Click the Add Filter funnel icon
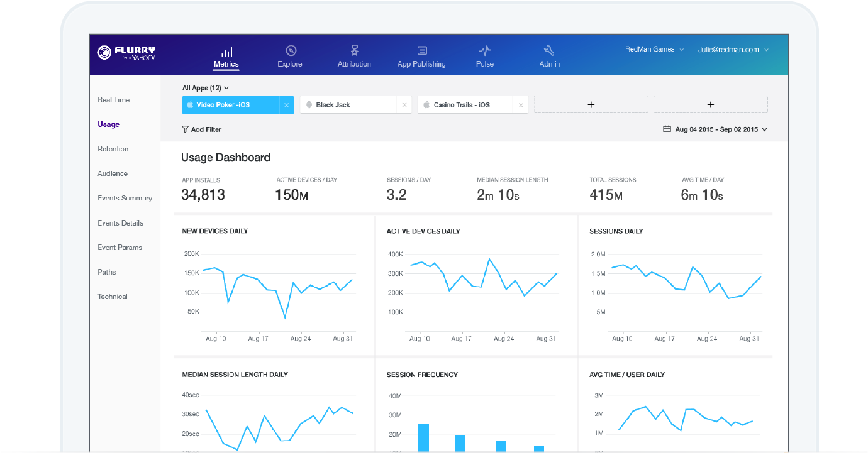The image size is (868, 460). pyautogui.click(x=185, y=129)
